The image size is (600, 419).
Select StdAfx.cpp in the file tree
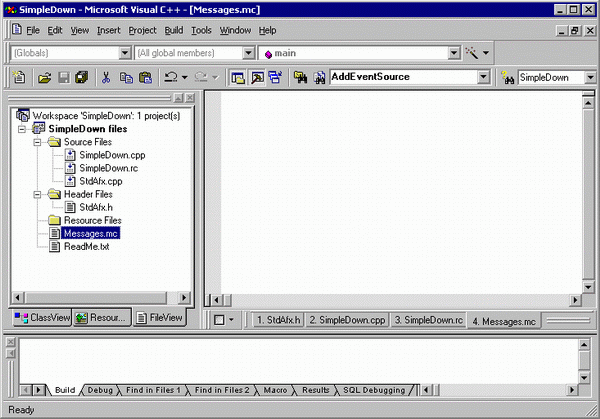pos(101,181)
